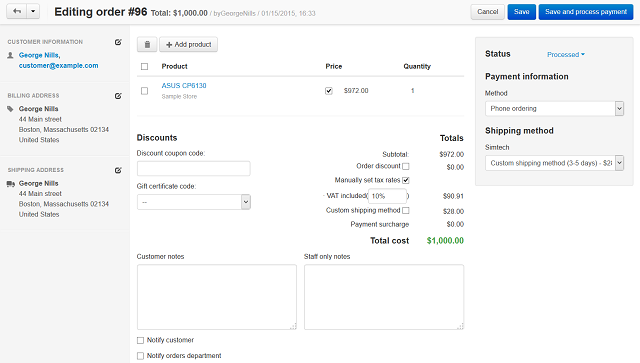Click the Product column header

(174, 66)
